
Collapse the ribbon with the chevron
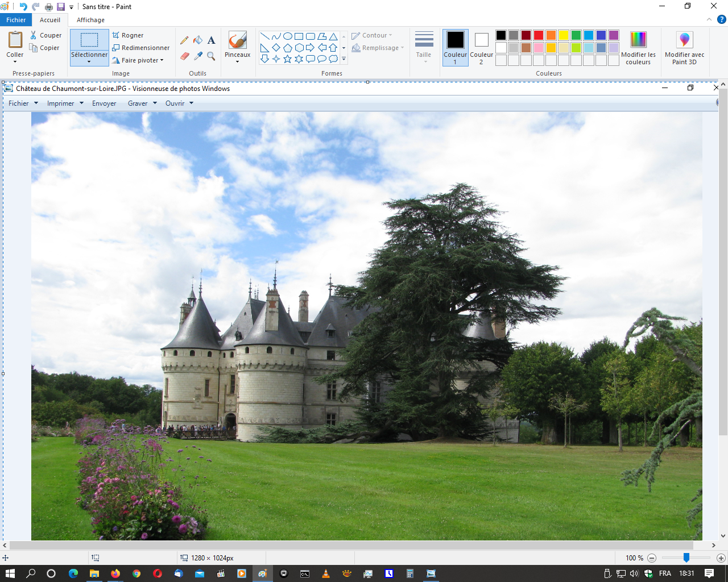click(x=709, y=19)
